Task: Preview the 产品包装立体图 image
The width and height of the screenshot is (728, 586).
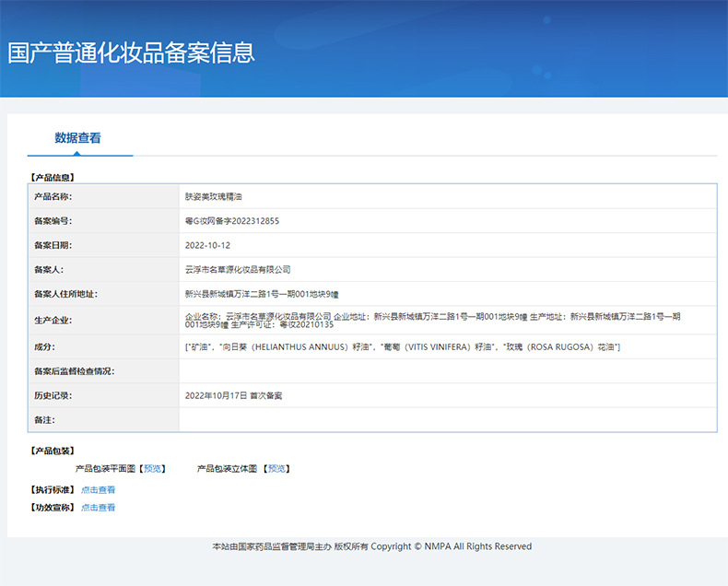Action: click(276, 468)
